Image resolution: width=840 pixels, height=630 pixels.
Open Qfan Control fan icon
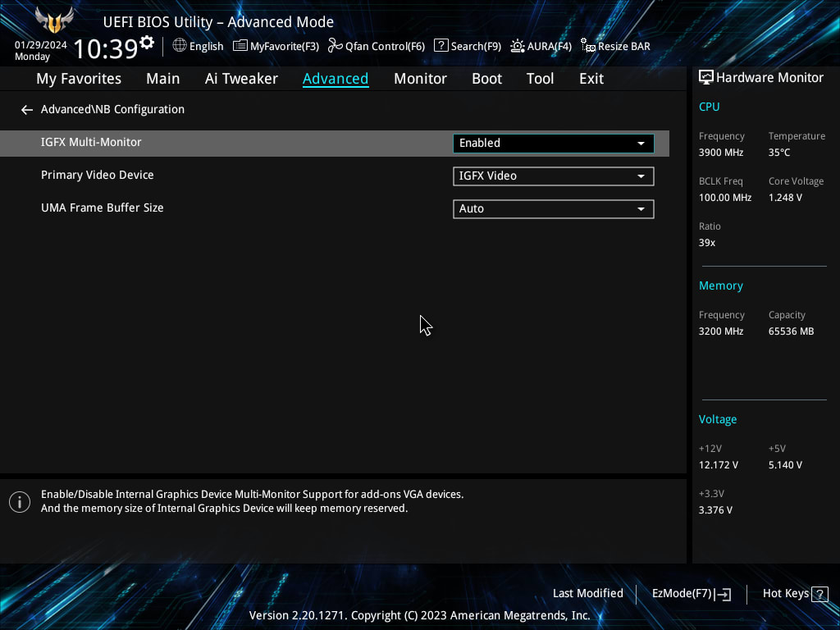point(336,46)
